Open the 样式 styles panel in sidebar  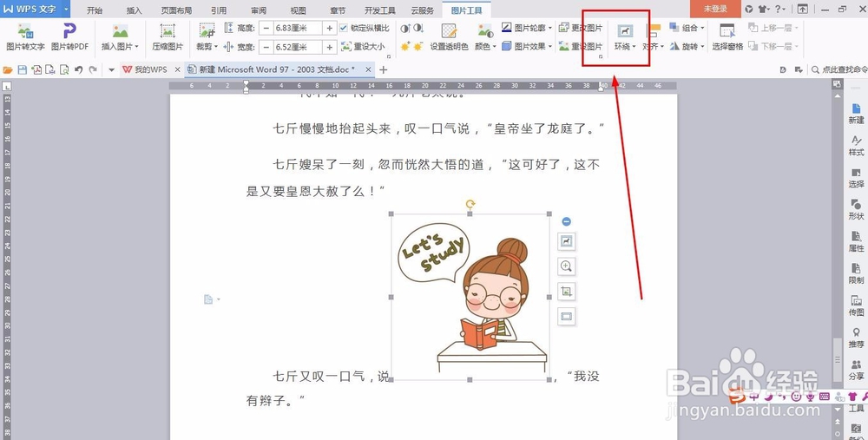tap(856, 146)
